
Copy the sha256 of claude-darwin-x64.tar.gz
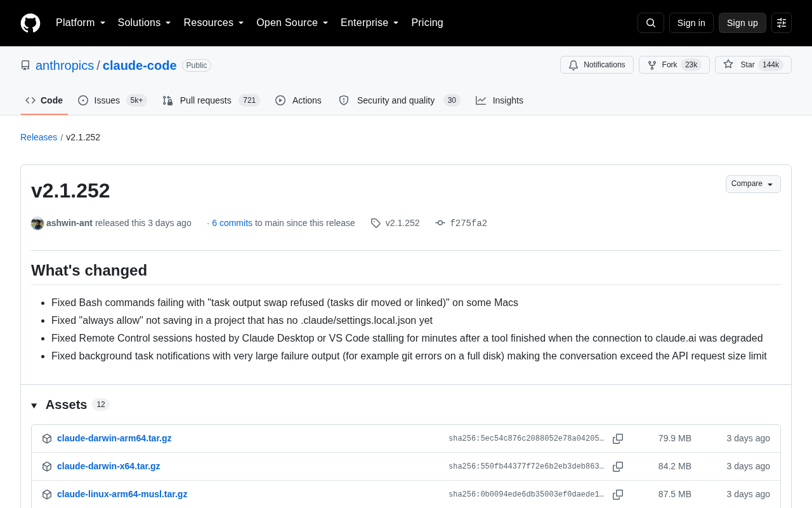[618, 467]
